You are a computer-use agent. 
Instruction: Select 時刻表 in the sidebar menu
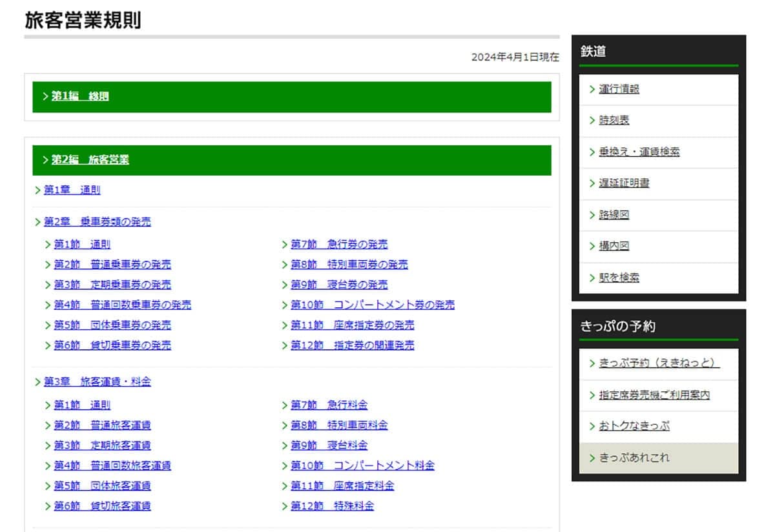point(658,121)
